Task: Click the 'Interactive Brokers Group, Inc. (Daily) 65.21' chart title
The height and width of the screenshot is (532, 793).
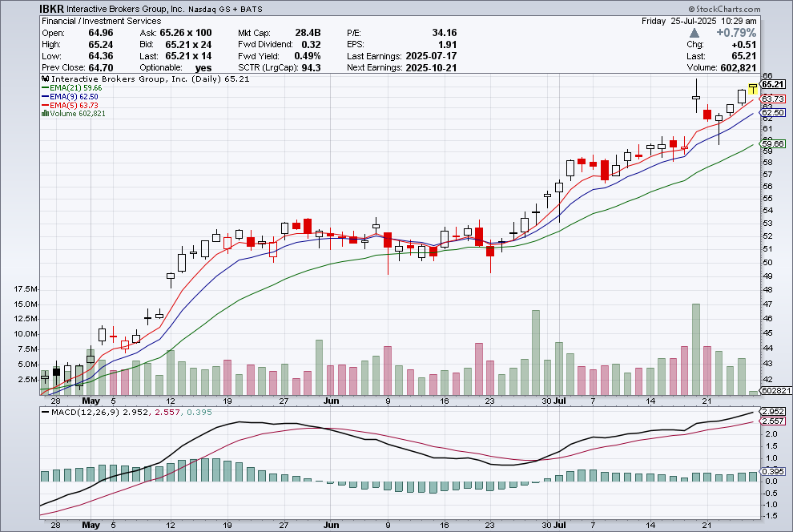Action: click(151, 79)
